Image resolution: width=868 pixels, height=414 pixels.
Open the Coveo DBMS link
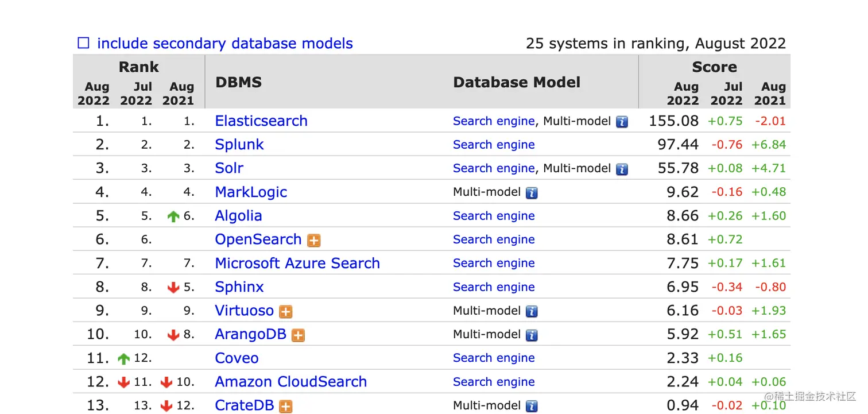[237, 358]
